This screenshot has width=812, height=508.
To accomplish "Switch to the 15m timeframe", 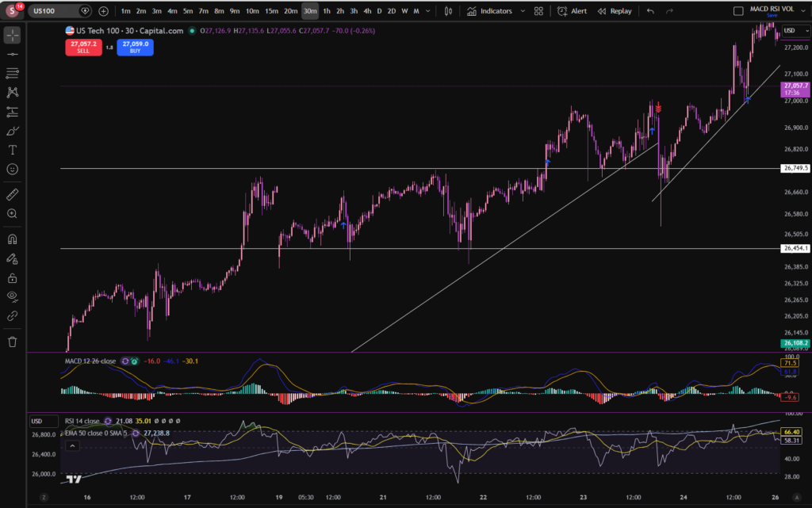I will (x=271, y=11).
